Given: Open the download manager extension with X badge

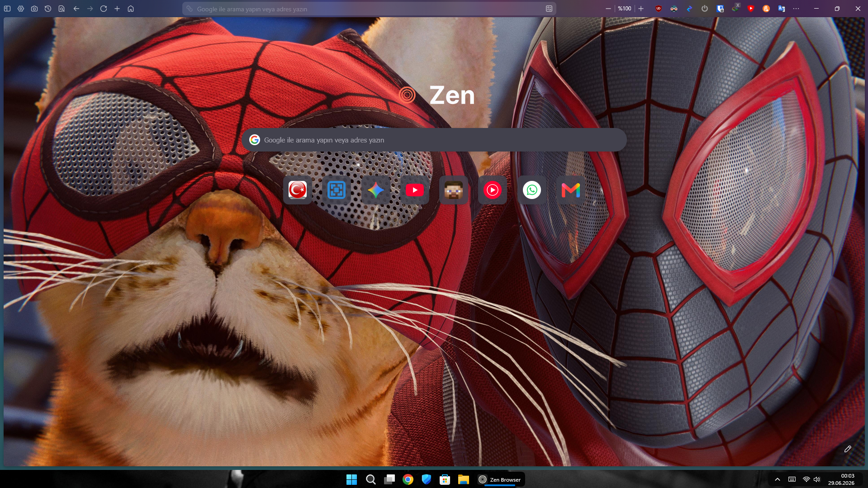Looking at the screenshot, I should coord(735,8).
